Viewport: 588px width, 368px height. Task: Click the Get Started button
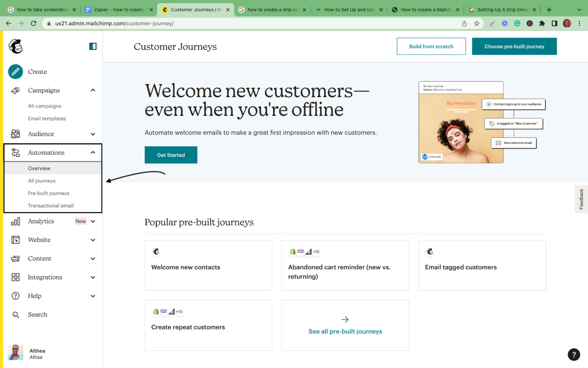coord(171,155)
